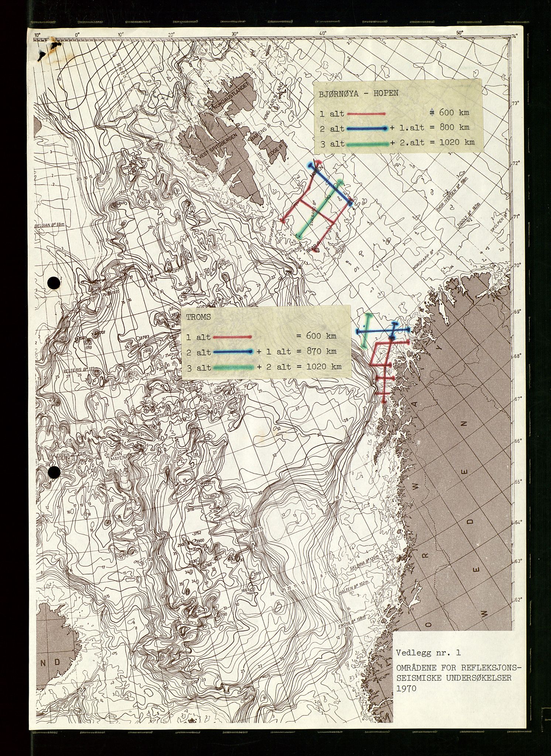Viewport: 551px width, 756px height.
Task: Click the "SKOLPEN Bk" label
Action: (499, 223)
